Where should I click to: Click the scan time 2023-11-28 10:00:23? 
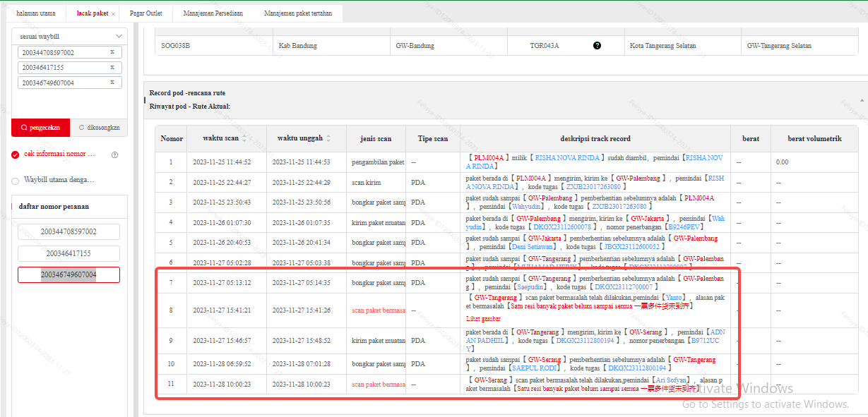222,385
